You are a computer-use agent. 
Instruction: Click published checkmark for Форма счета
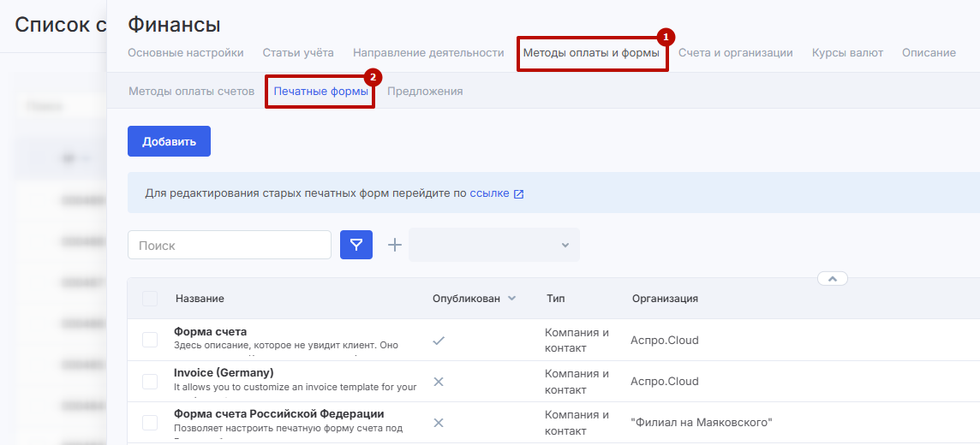click(x=439, y=340)
